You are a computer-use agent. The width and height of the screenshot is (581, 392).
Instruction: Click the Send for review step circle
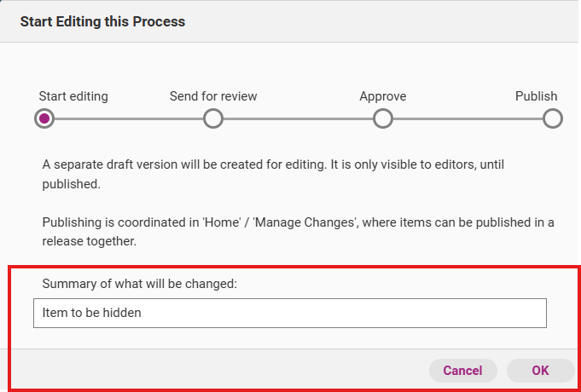pyautogui.click(x=213, y=118)
